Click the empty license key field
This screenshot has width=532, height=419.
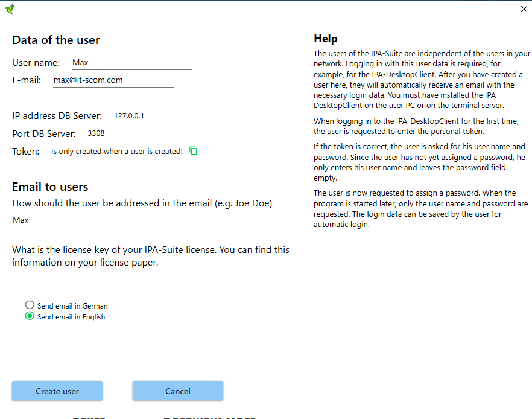click(72, 280)
